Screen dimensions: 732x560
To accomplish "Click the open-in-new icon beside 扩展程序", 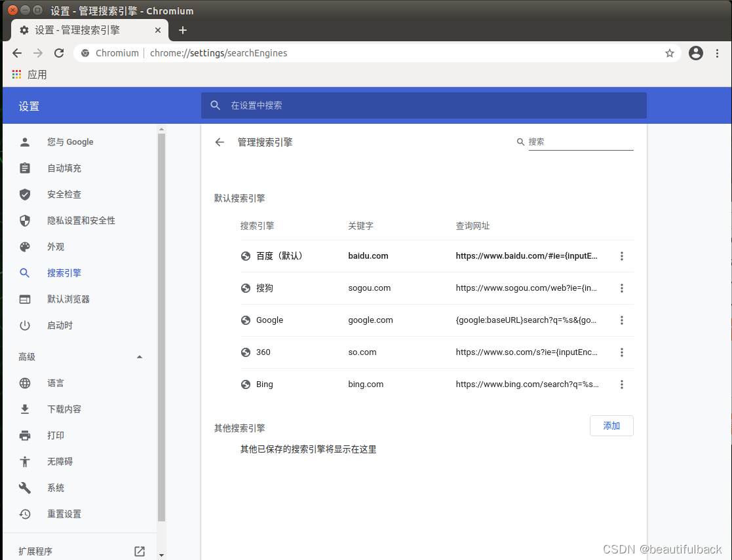I will point(140,551).
